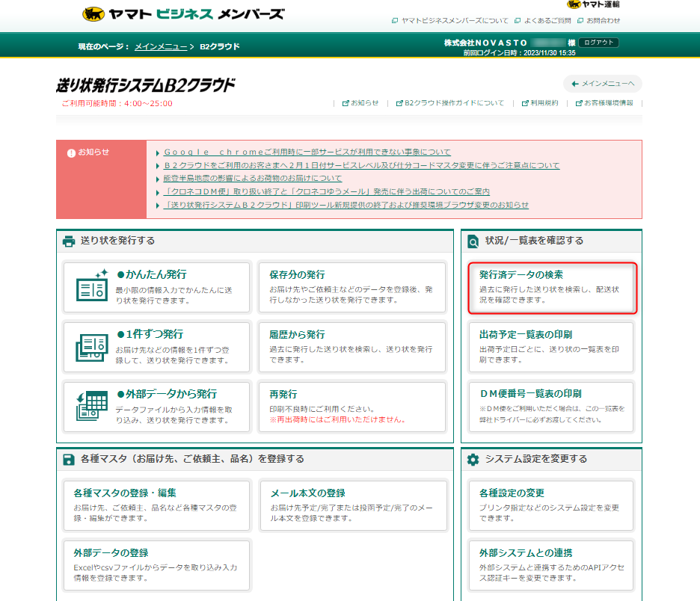Open 各種マスタの登録・編集

[157, 505]
